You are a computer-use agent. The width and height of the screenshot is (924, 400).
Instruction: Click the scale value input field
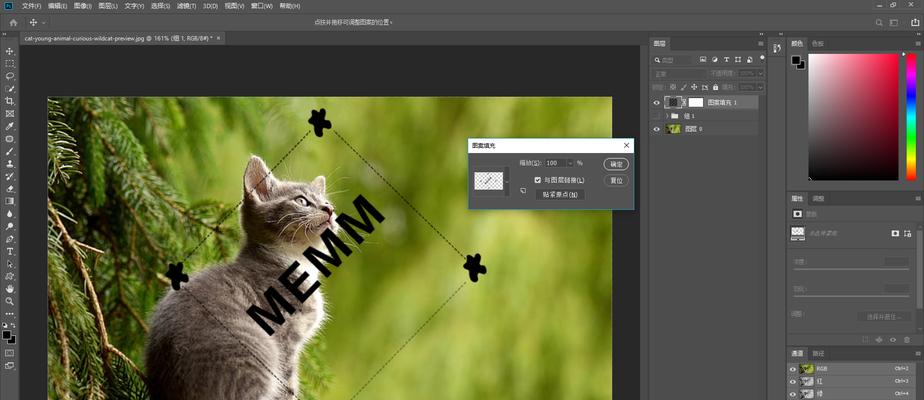[x=555, y=163]
